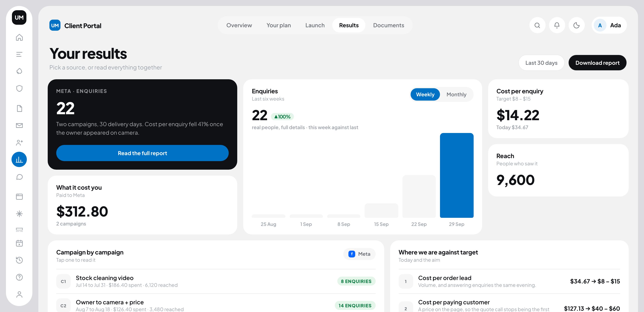Screen dimensions: 644x312
Task: Open the mail envelope sidebar icon
Action: pos(19,125)
